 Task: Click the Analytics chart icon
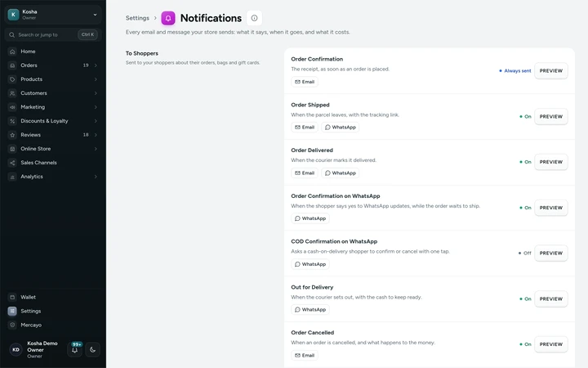(x=12, y=177)
